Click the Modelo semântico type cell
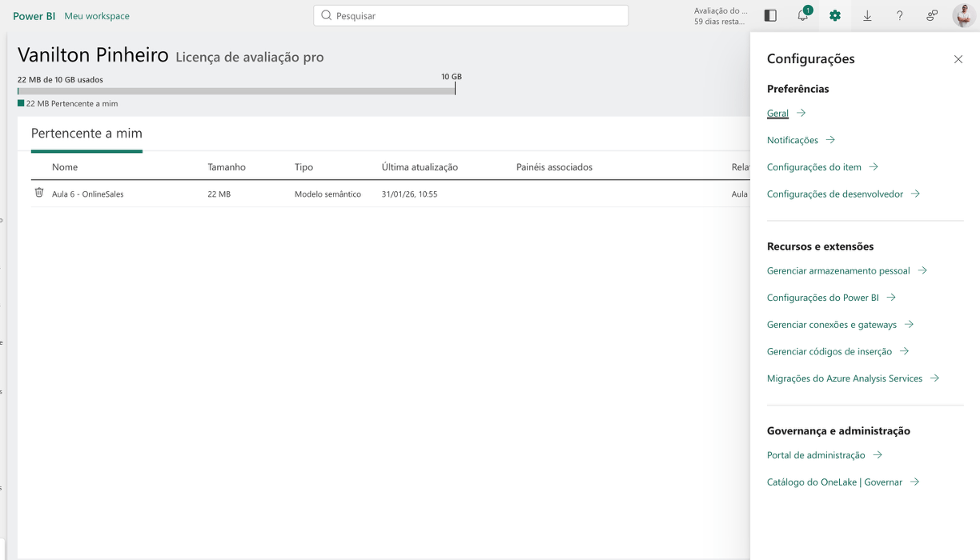Viewport: 980px width, 560px height. 327,194
